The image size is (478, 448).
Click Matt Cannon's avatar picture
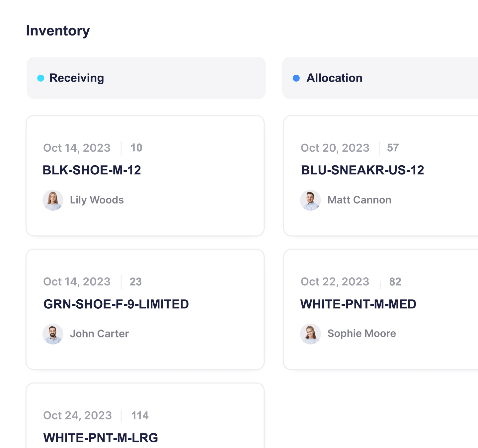tap(310, 200)
